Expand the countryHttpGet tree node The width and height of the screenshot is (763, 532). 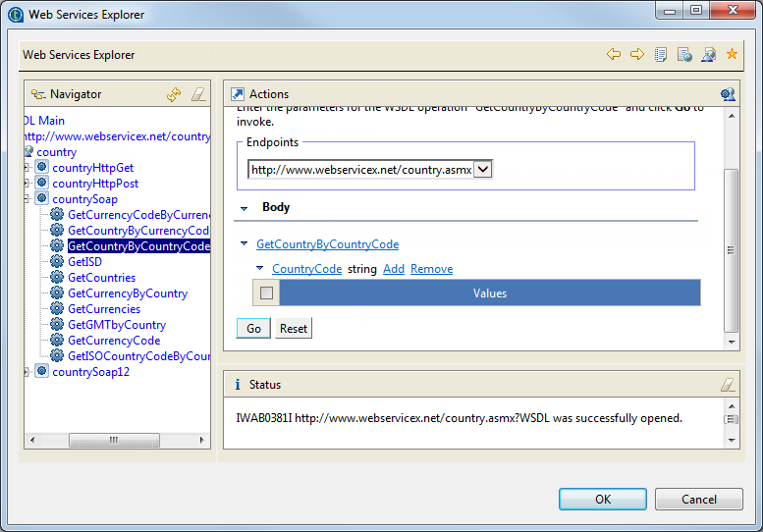27,168
